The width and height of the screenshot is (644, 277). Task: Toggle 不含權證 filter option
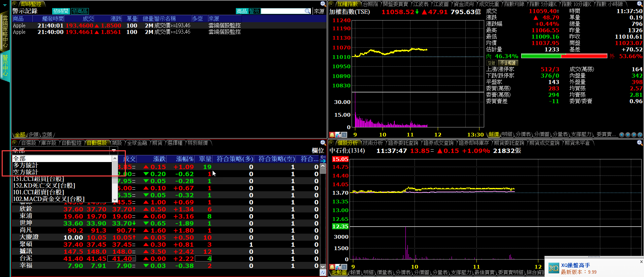coord(507,63)
